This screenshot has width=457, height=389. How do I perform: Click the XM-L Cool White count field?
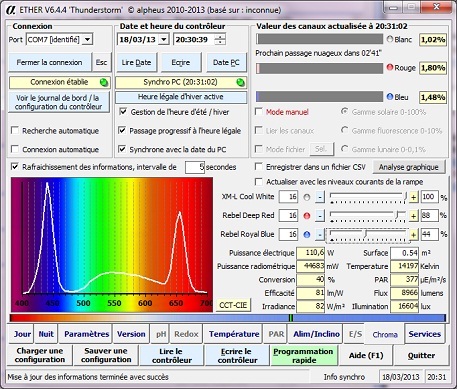[x=289, y=197]
